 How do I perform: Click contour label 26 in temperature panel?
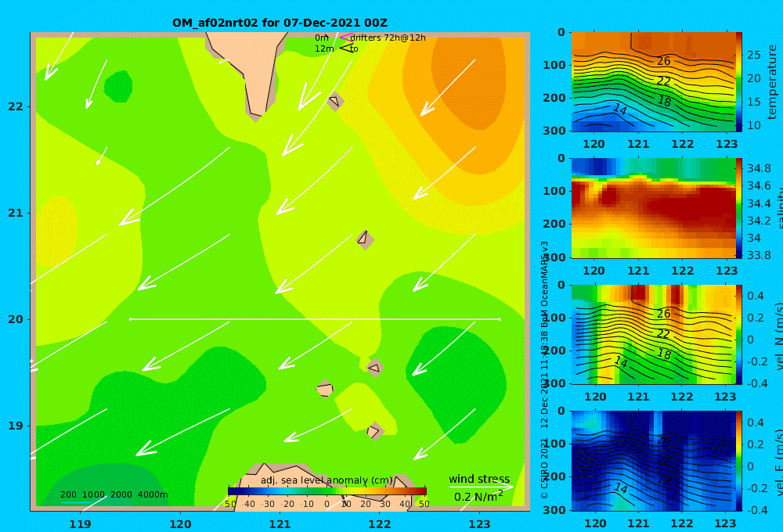coord(664,61)
